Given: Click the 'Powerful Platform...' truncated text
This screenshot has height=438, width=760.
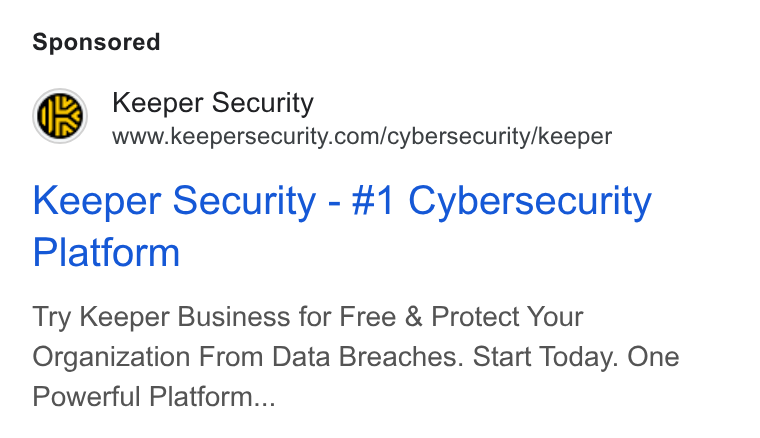Looking at the screenshot, I should [x=154, y=397].
